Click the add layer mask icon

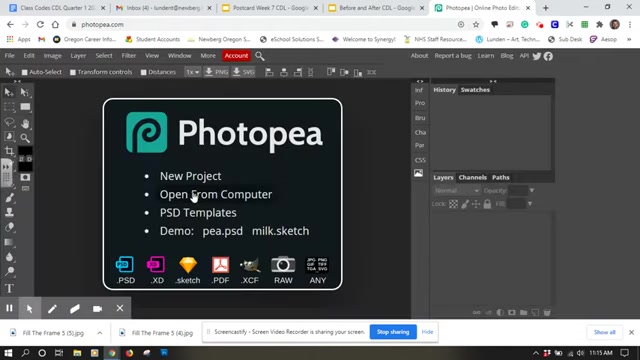click(x=512, y=313)
